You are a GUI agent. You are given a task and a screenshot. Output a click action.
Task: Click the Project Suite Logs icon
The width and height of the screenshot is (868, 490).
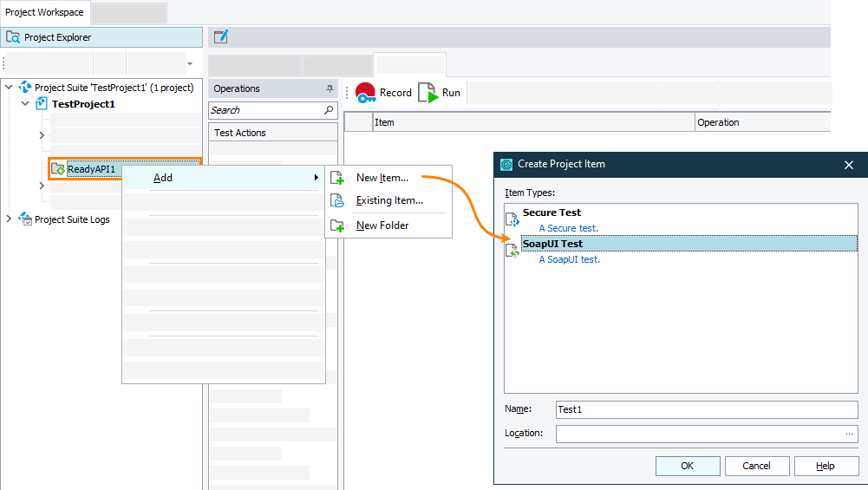pos(25,219)
